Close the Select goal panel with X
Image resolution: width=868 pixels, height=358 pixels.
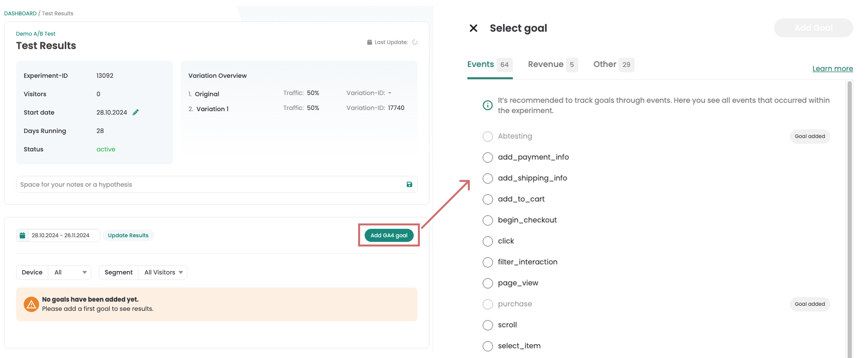pyautogui.click(x=473, y=28)
